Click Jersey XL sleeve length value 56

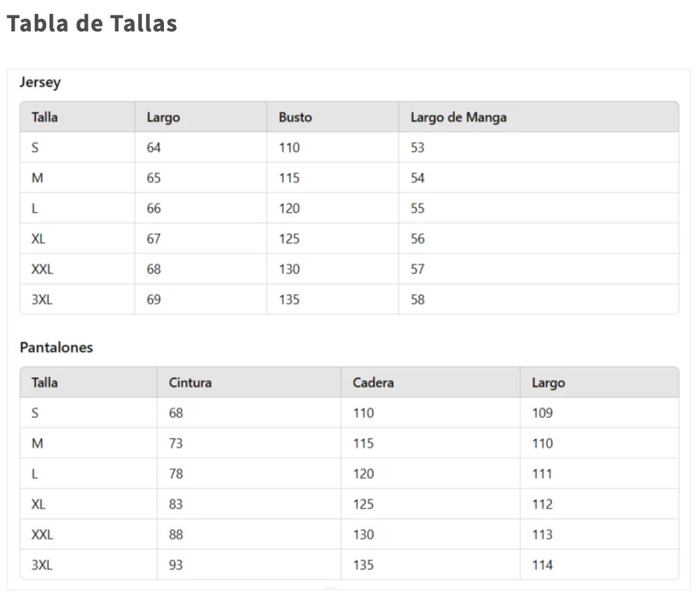(x=418, y=239)
